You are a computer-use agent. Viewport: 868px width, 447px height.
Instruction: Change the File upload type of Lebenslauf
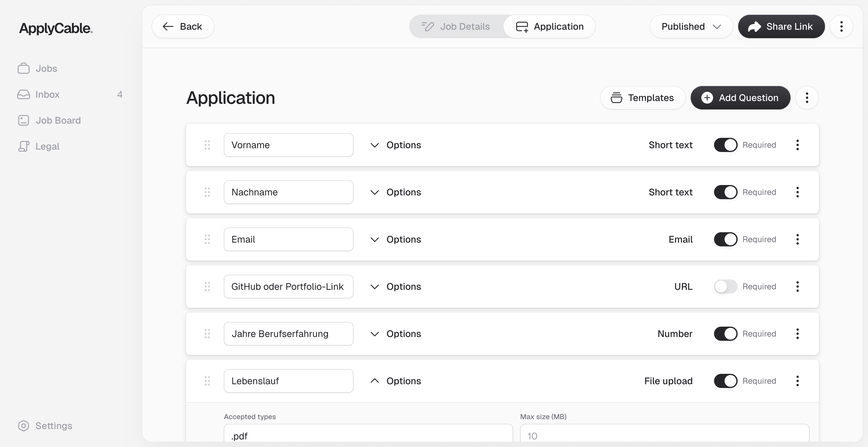click(668, 381)
